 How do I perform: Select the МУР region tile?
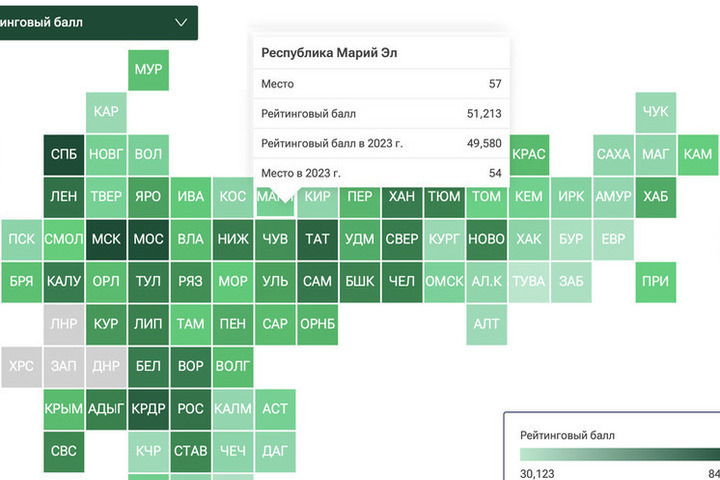(x=148, y=70)
